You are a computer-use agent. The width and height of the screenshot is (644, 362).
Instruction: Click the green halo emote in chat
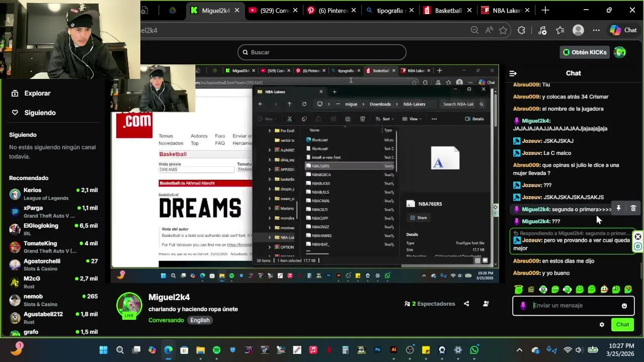pos(519,289)
